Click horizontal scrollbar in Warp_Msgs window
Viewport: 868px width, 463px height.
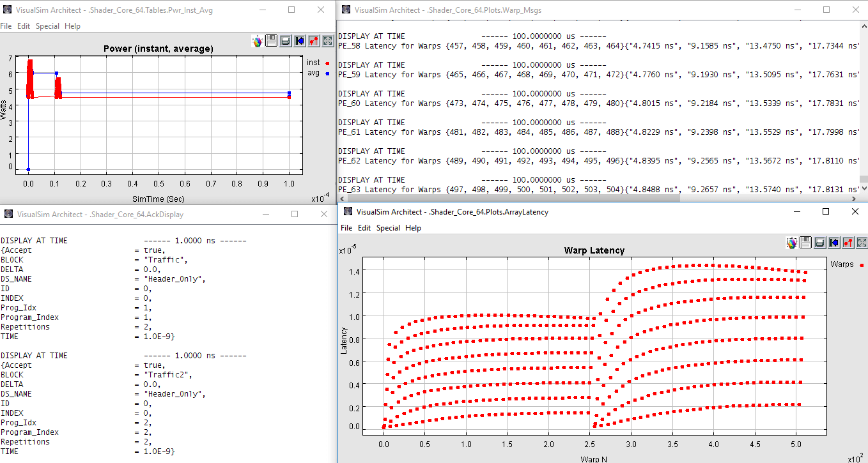(511, 199)
